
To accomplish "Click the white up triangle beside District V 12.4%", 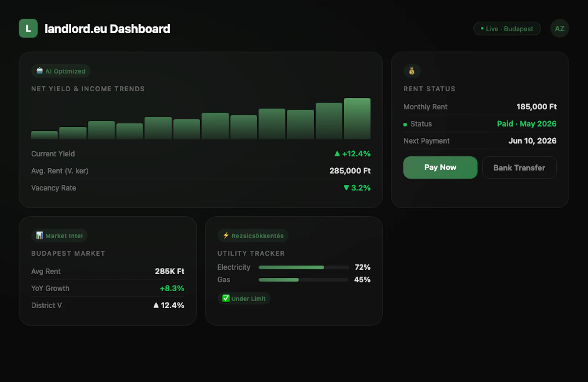I will click(156, 305).
